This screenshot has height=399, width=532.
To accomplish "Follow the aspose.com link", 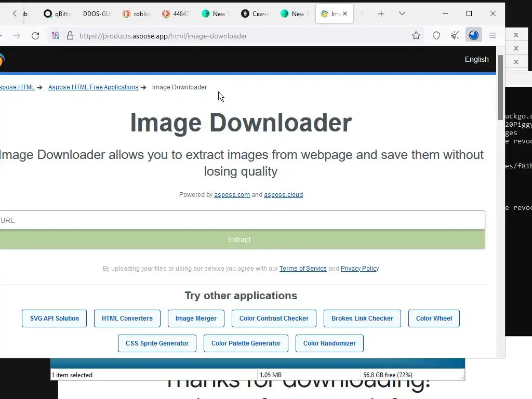I will pyautogui.click(x=232, y=195).
